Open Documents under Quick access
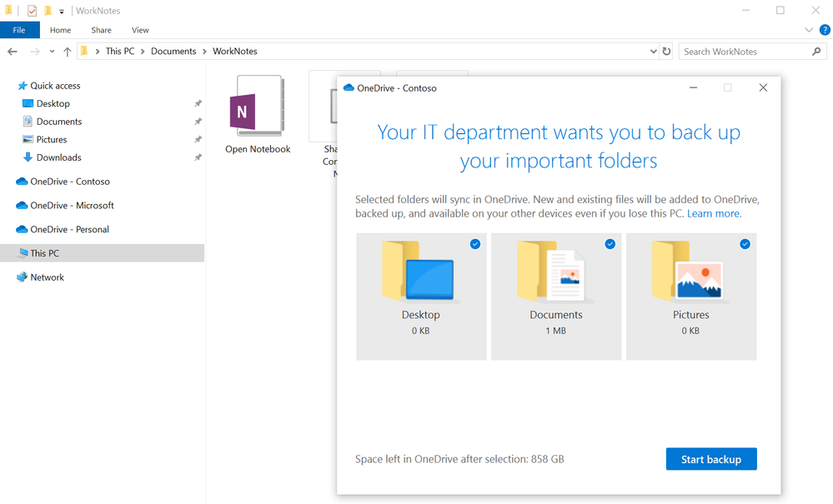Image resolution: width=833 pixels, height=504 pixels. (59, 122)
